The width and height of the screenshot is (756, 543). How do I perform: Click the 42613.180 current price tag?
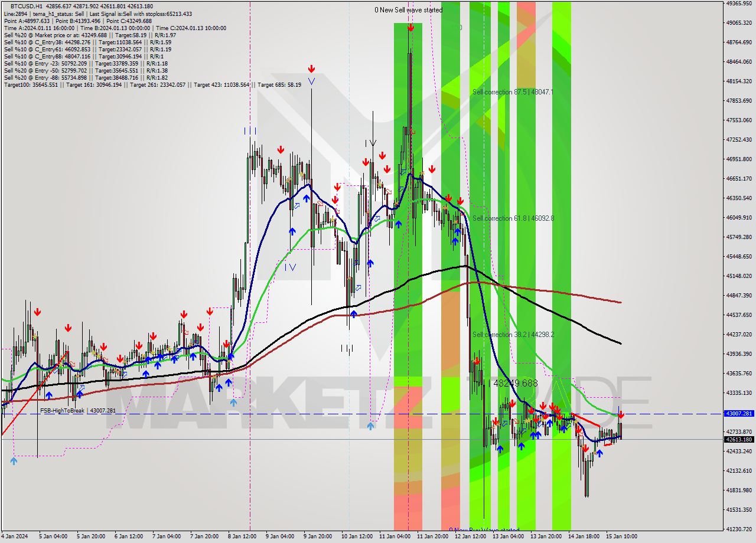click(739, 439)
